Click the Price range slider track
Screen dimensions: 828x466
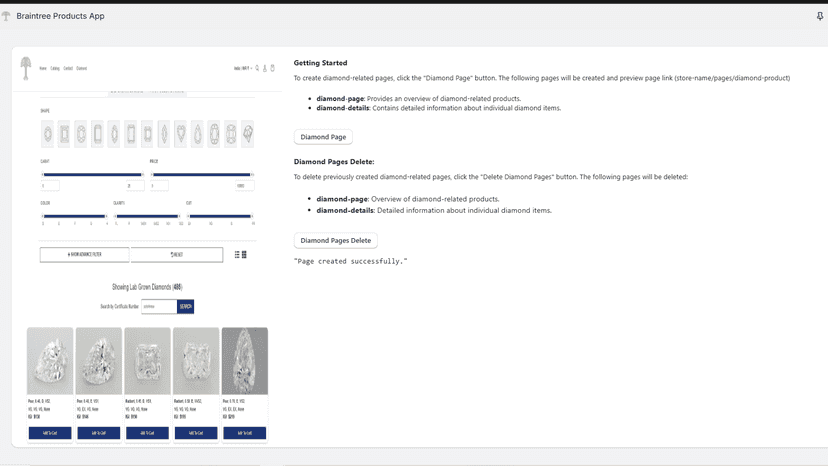click(202, 174)
